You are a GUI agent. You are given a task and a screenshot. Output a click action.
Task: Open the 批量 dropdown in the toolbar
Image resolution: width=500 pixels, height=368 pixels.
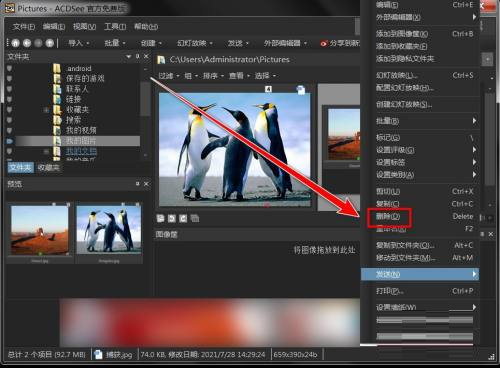pos(115,43)
